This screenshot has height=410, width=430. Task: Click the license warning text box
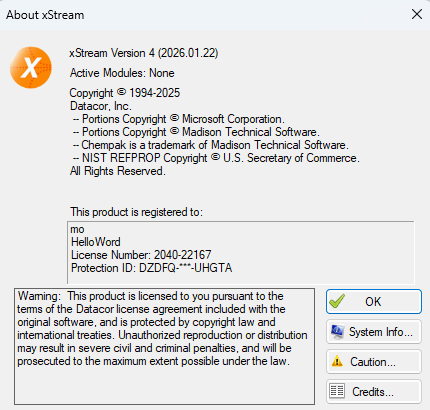click(x=164, y=346)
